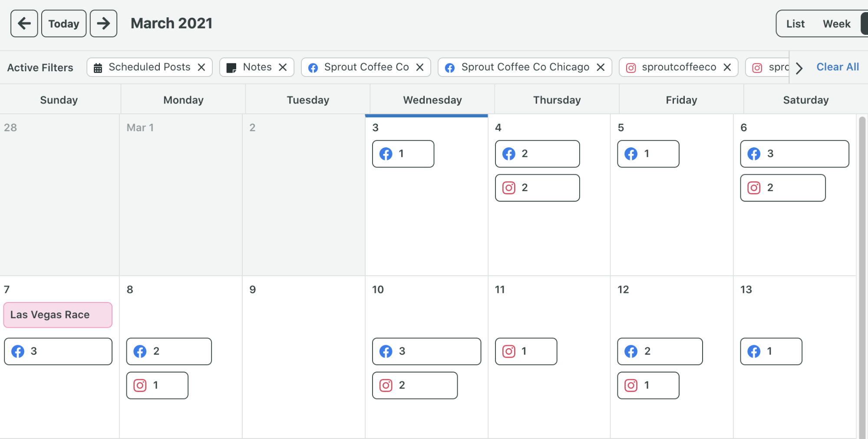868x439 pixels.
Task: Select the Facebook pill showing 3 posts on March 6
Action: pyautogui.click(x=794, y=153)
